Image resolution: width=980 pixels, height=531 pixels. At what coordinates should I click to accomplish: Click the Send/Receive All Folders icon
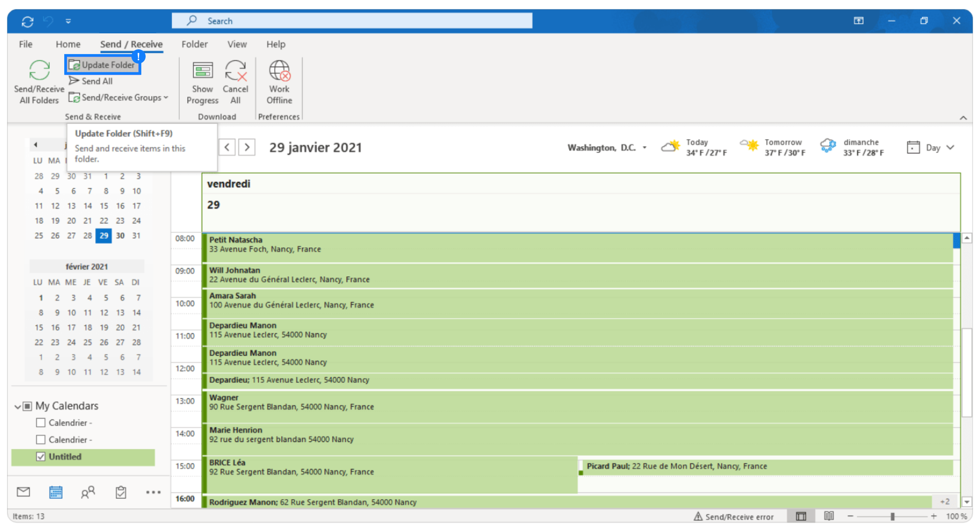click(39, 70)
